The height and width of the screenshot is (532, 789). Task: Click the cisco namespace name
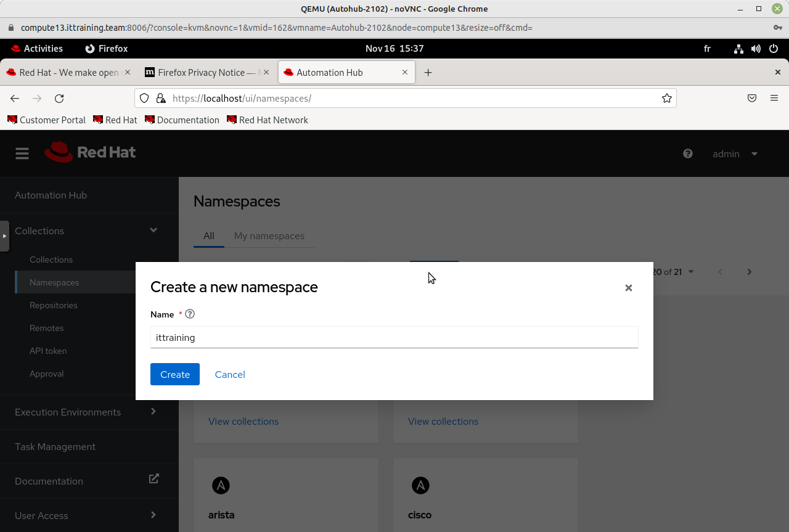[420, 515]
